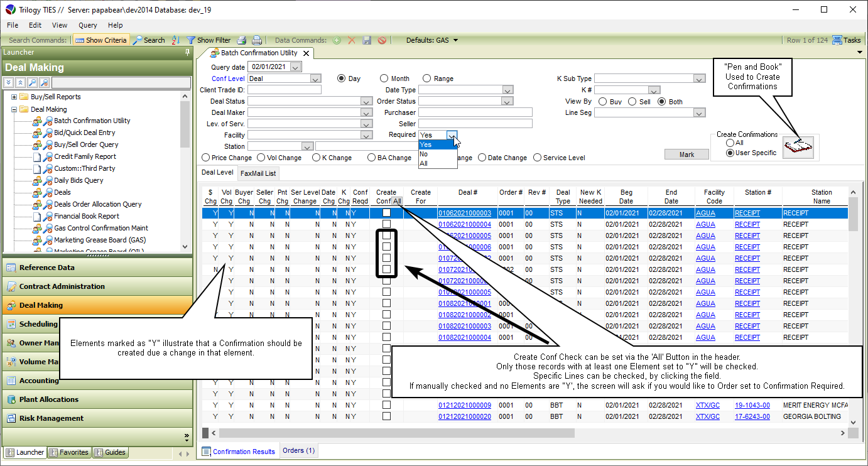Click the red X delete icon
This screenshot has width=868, height=466.
pos(352,40)
